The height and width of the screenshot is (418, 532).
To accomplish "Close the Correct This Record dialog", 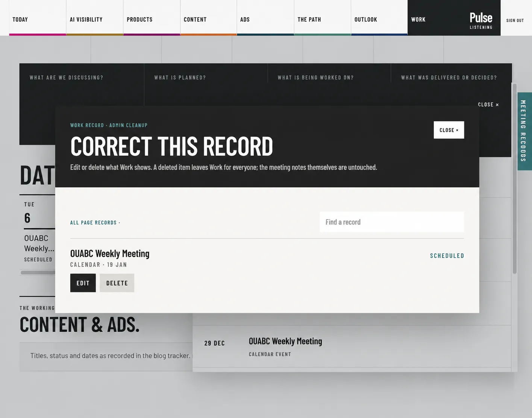I will (x=449, y=130).
